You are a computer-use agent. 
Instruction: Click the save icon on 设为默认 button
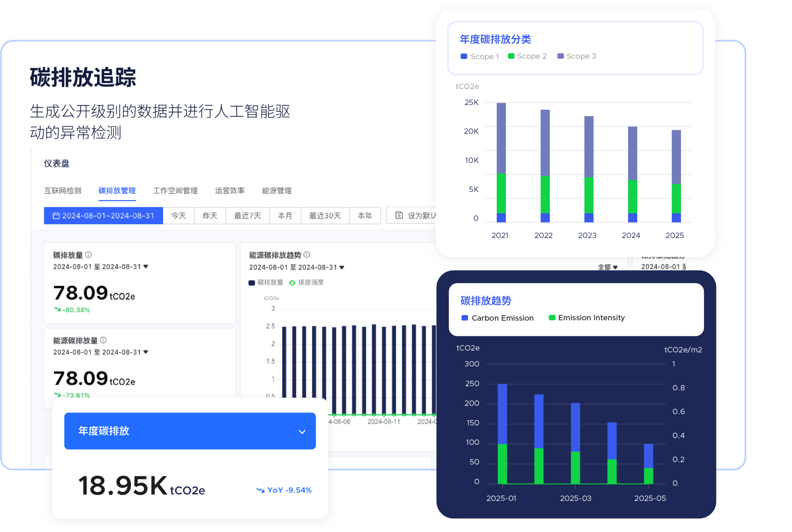(x=399, y=215)
